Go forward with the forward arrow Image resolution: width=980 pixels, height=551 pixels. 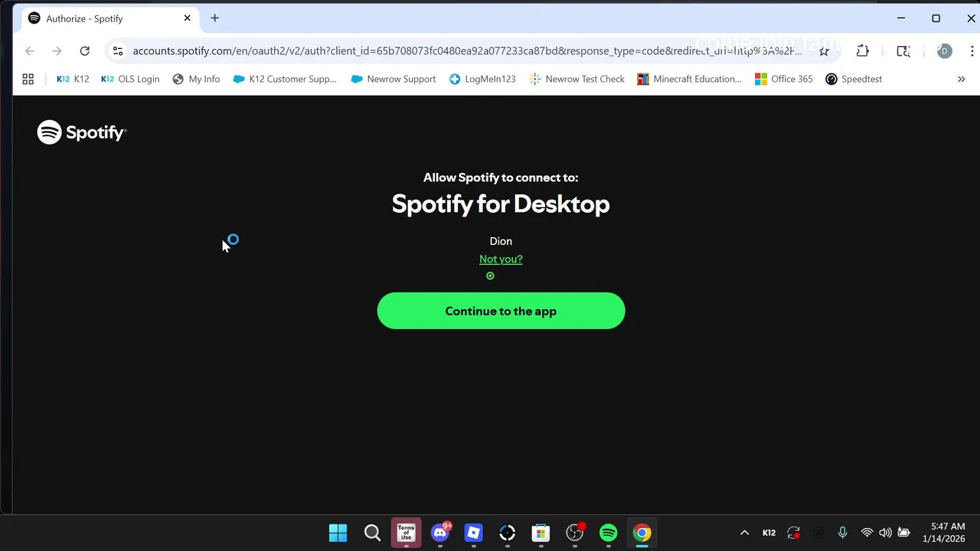click(57, 51)
